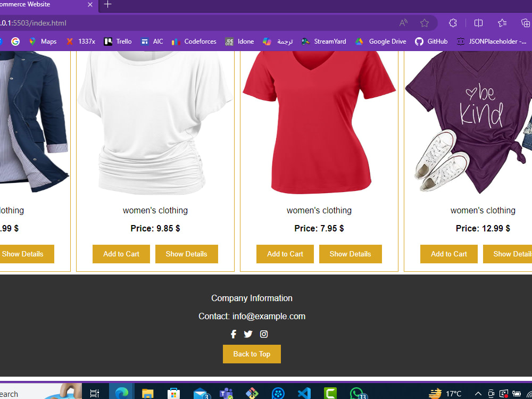532x399 pixels.
Task: Open the StreamYard bookmark
Action: 323,41
